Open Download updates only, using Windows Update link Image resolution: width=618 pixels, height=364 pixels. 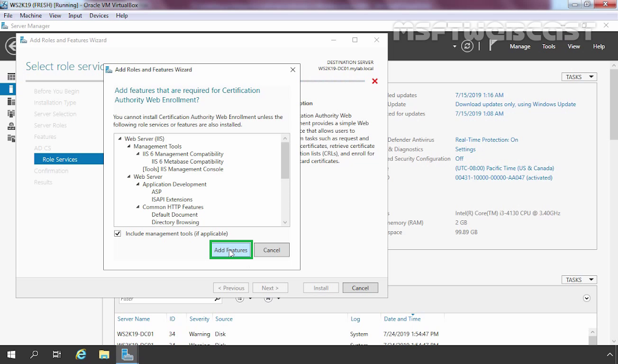(x=515, y=104)
